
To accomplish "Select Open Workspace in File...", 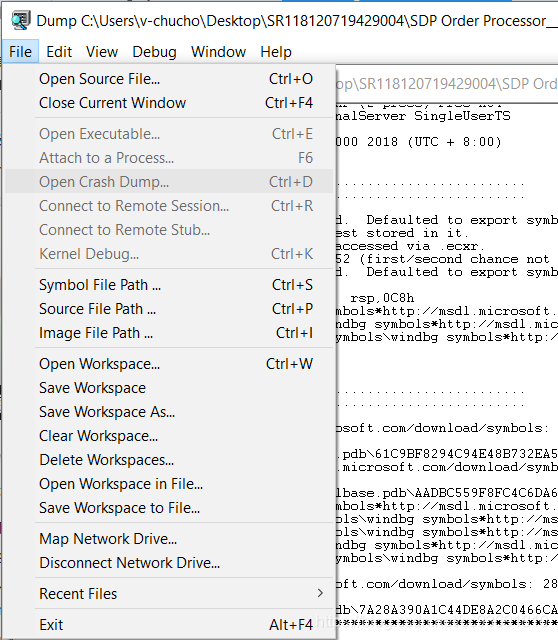I will pyautogui.click(x=169, y=484).
